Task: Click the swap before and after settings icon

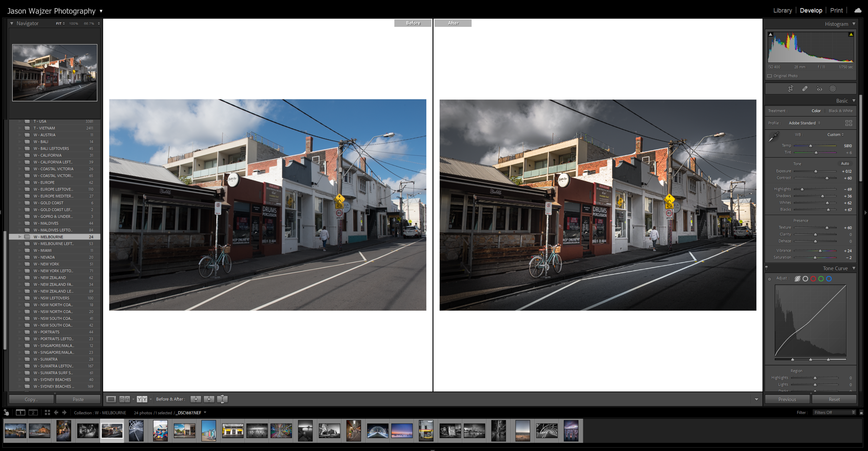Action: point(222,399)
